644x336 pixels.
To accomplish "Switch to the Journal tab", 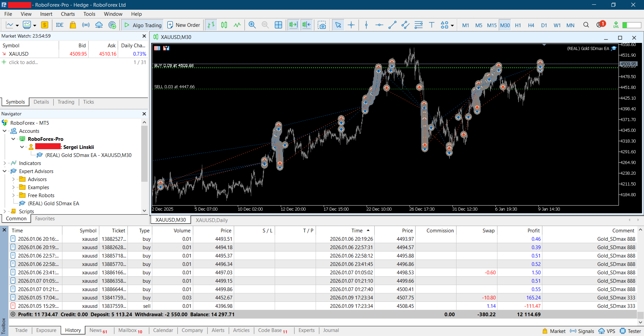I will pyautogui.click(x=331, y=330).
